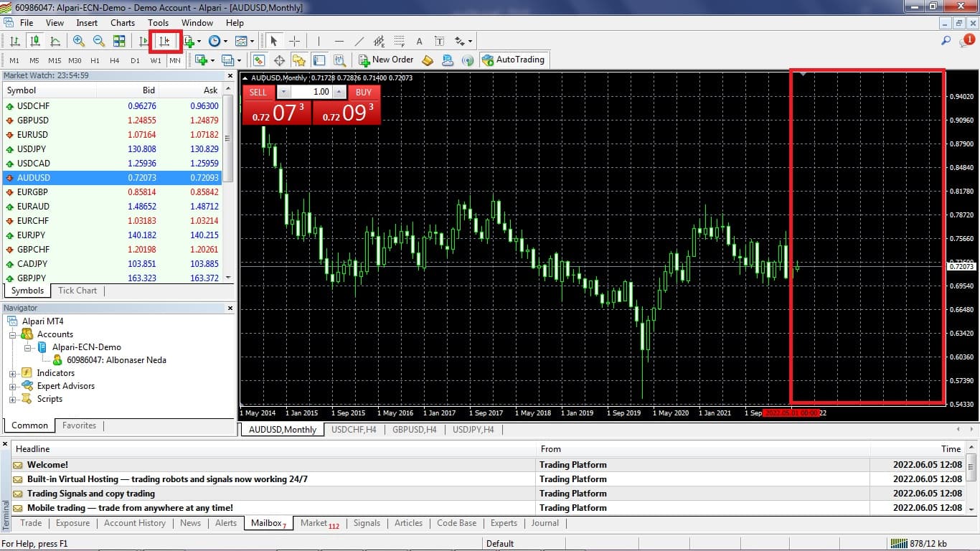Toggle the Terminal window icon

[x=319, y=60]
